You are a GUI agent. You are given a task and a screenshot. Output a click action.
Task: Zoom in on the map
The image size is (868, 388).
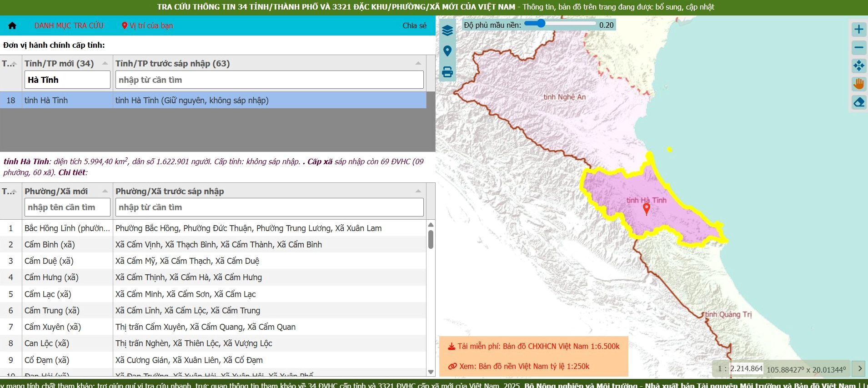click(x=858, y=30)
